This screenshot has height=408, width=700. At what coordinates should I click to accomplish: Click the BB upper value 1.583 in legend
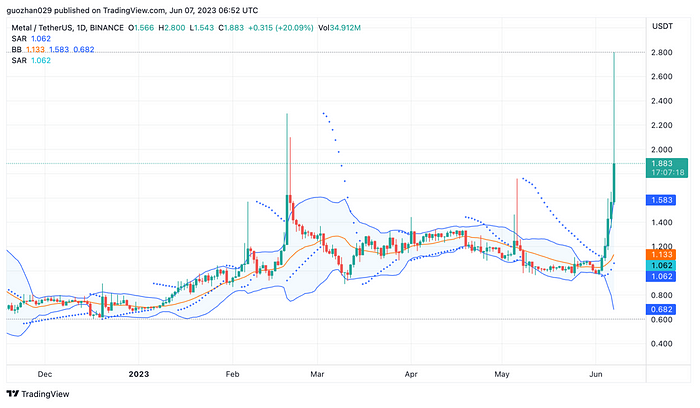click(x=59, y=50)
